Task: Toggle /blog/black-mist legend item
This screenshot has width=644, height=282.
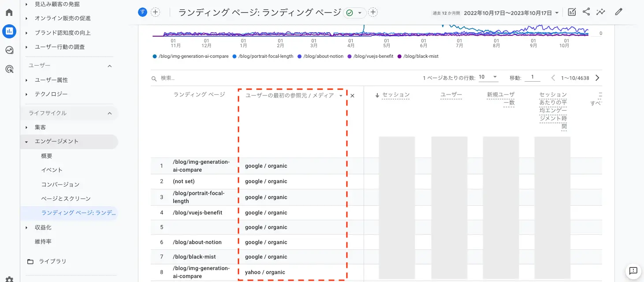Action: 418,56
